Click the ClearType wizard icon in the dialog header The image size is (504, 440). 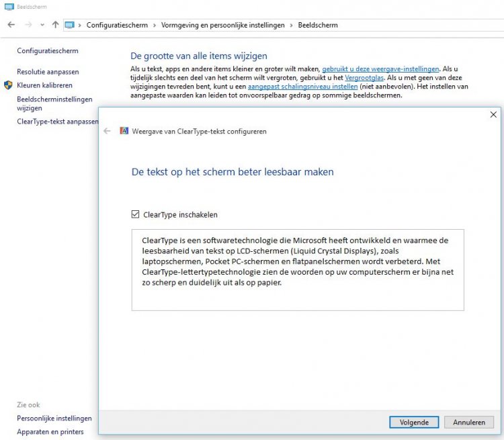click(124, 131)
